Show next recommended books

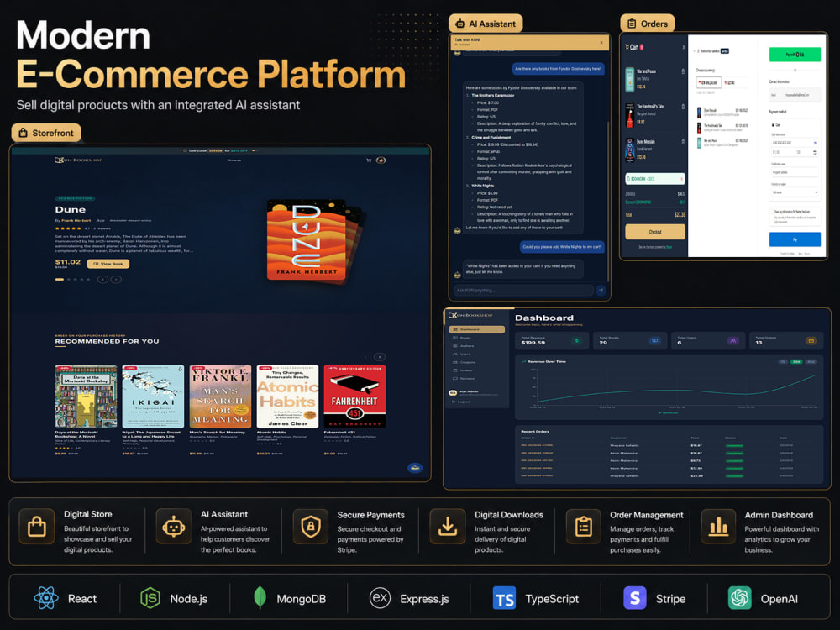click(380, 357)
